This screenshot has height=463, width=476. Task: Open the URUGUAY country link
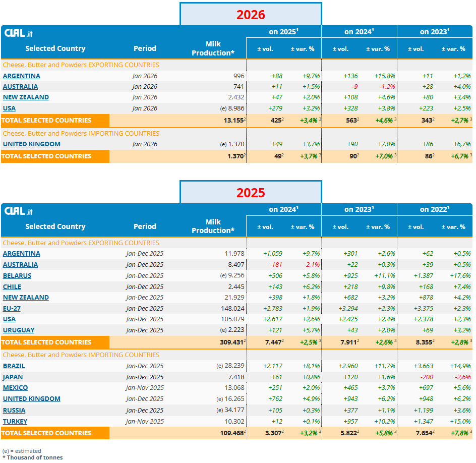pos(19,330)
